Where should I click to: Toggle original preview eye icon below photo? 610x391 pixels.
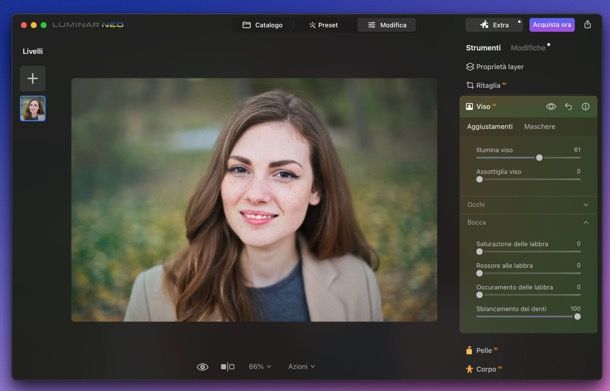pos(202,367)
